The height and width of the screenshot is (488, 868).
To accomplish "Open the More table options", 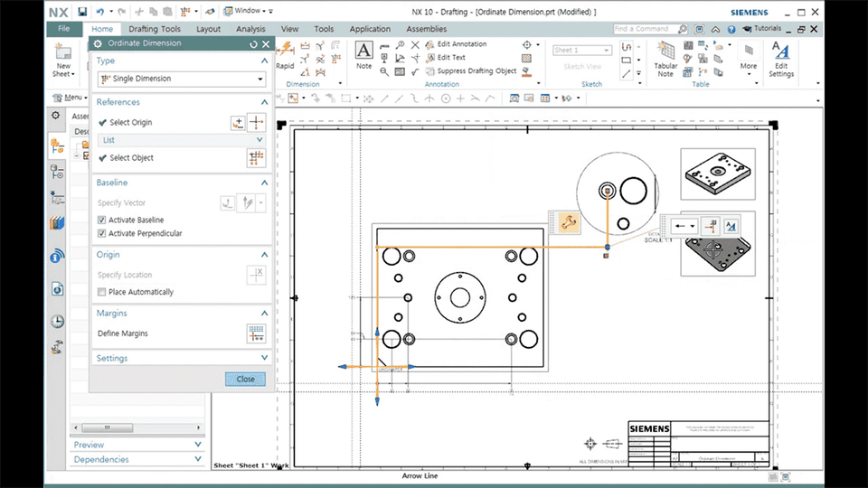I will [749, 60].
